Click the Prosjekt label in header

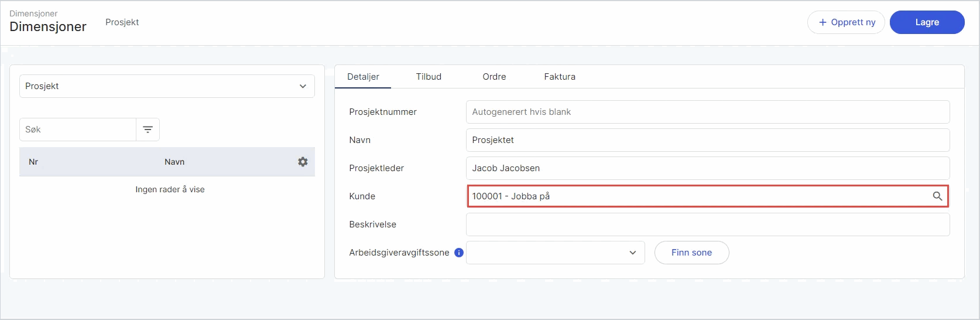pyautogui.click(x=122, y=22)
